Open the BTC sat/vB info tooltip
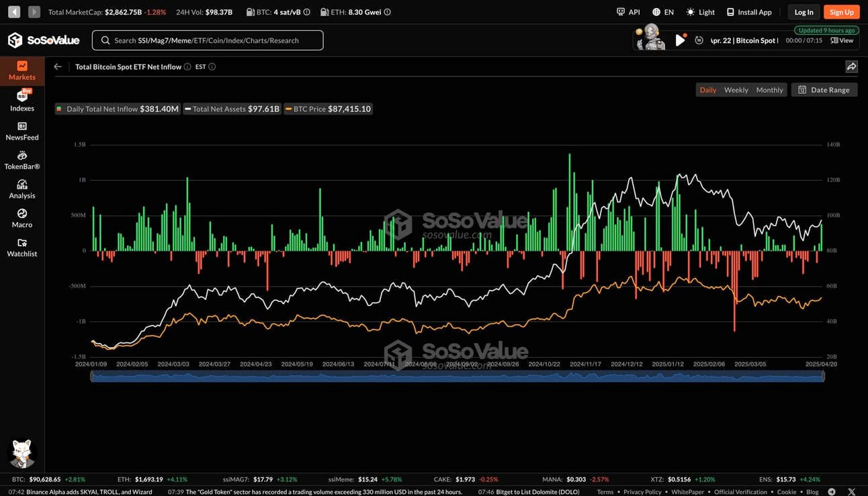868x496 pixels. 306,11
